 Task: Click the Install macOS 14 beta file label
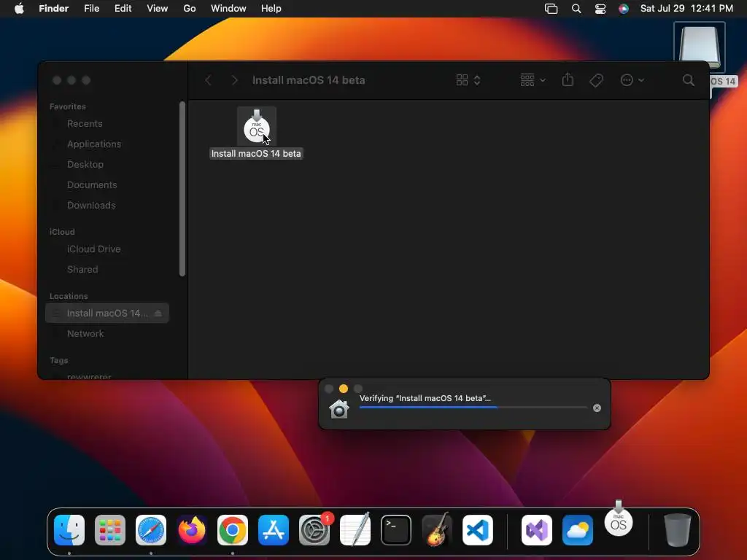click(256, 154)
